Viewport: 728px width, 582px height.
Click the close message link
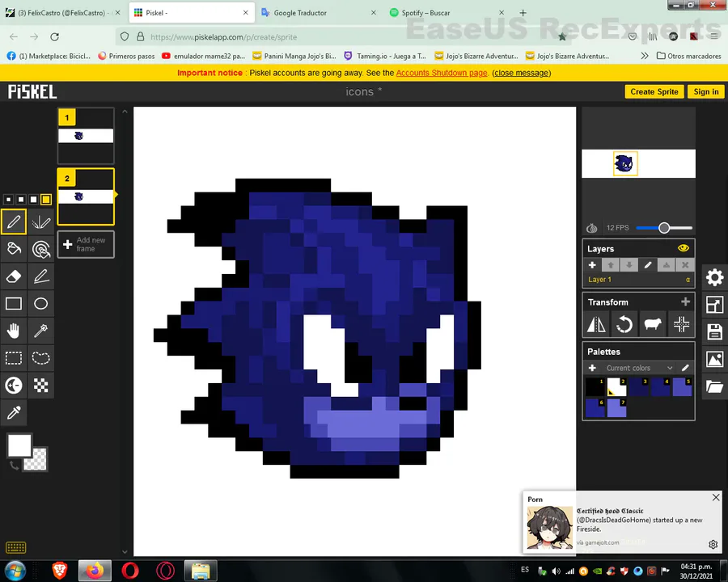coord(522,73)
